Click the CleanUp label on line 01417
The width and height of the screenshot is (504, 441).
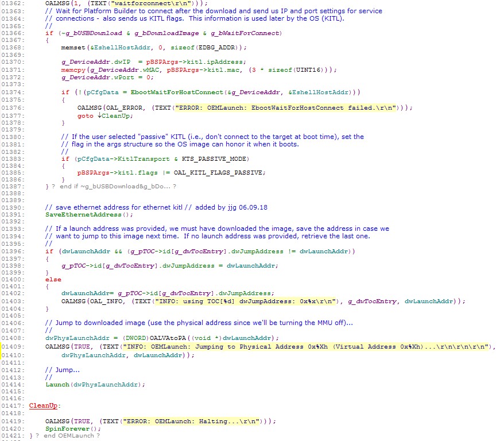pos(44,405)
